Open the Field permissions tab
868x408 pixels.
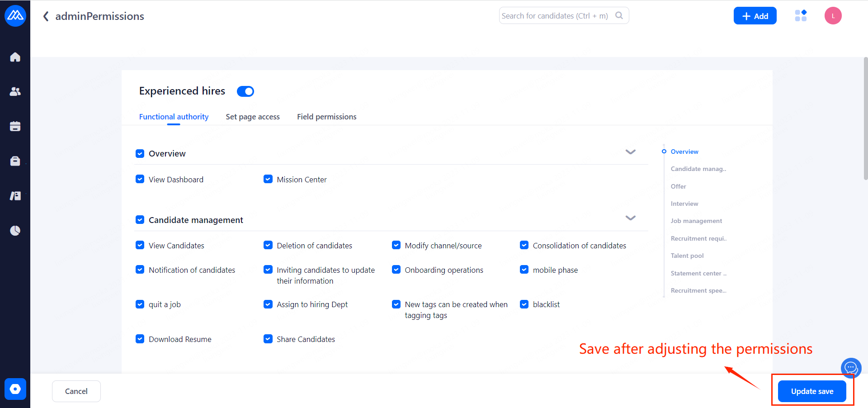(326, 117)
